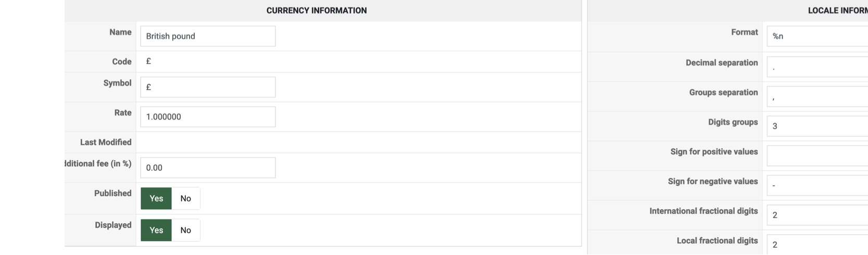Set Published to Yes
This screenshot has height=255, width=868.
tap(156, 198)
